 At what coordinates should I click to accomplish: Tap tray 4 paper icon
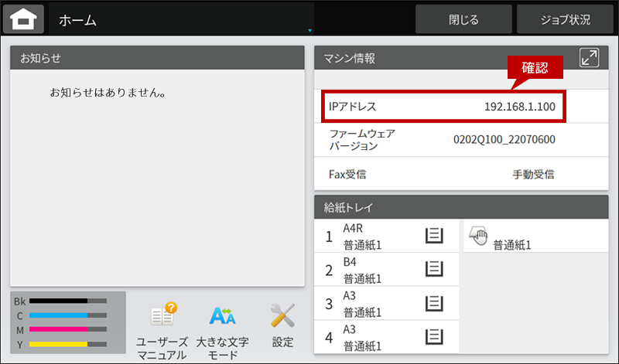pos(434,336)
